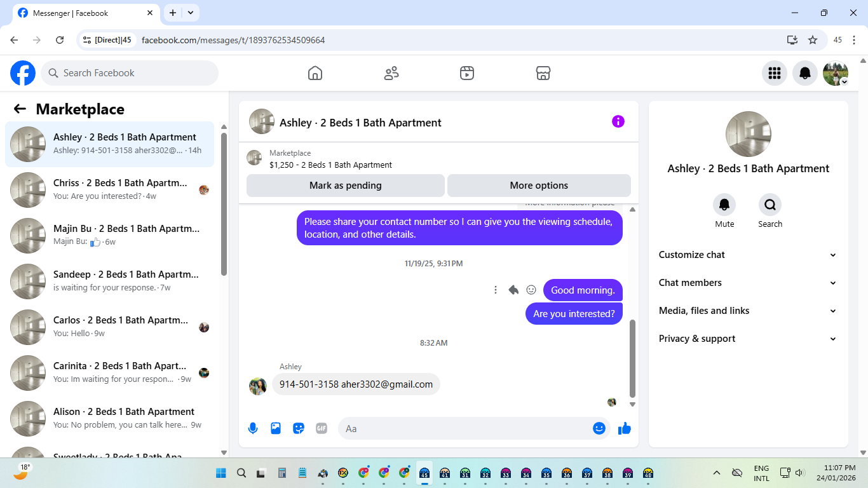The width and height of the screenshot is (868, 488).
Task: Open the account profile picture menu
Action: tap(836, 73)
